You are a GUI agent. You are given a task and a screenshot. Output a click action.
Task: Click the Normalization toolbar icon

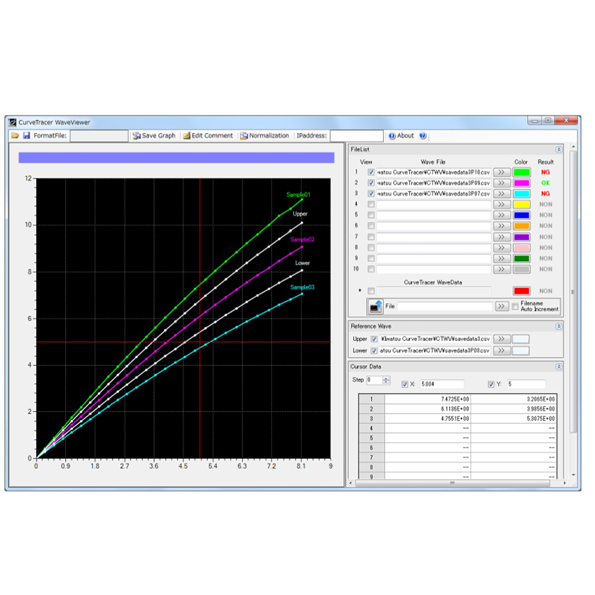(244, 136)
